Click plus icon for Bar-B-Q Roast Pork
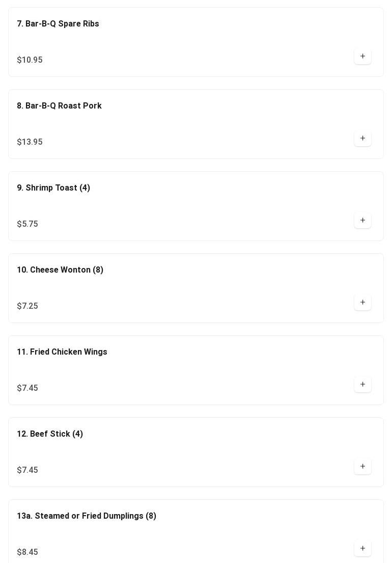Viewport: 392px width, 563px height. click(x=362, y=139)
